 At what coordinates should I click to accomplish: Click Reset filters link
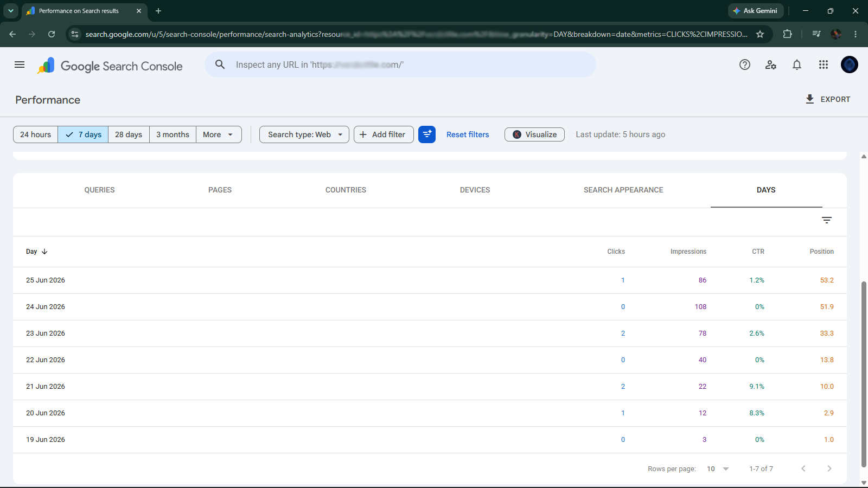pos(468,134)
